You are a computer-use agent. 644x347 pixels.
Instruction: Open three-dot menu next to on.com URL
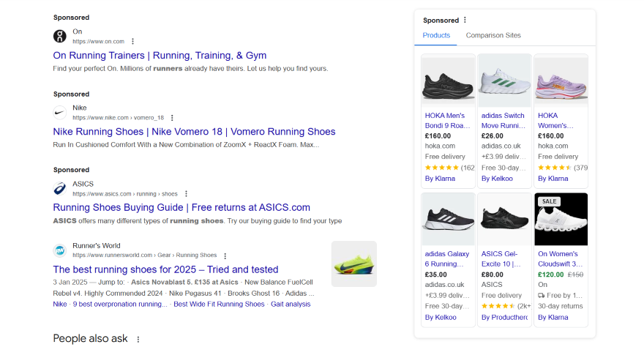point(132,42)
